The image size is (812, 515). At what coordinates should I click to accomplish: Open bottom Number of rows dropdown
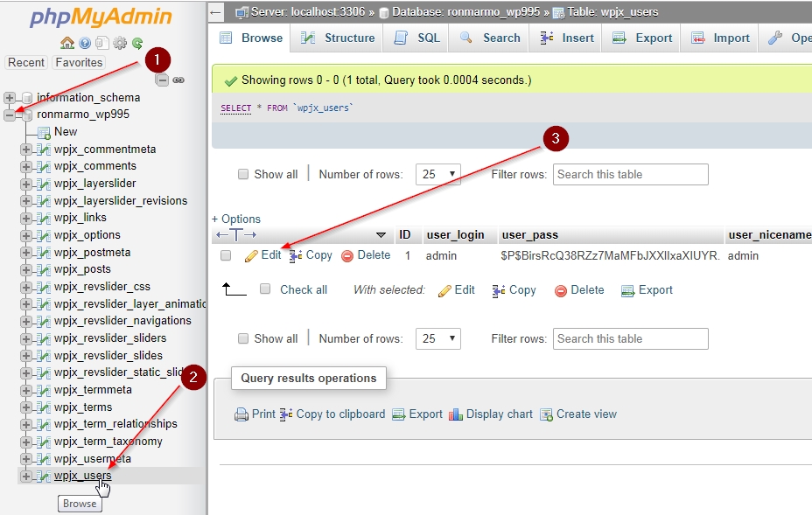[x=438, y=338]
